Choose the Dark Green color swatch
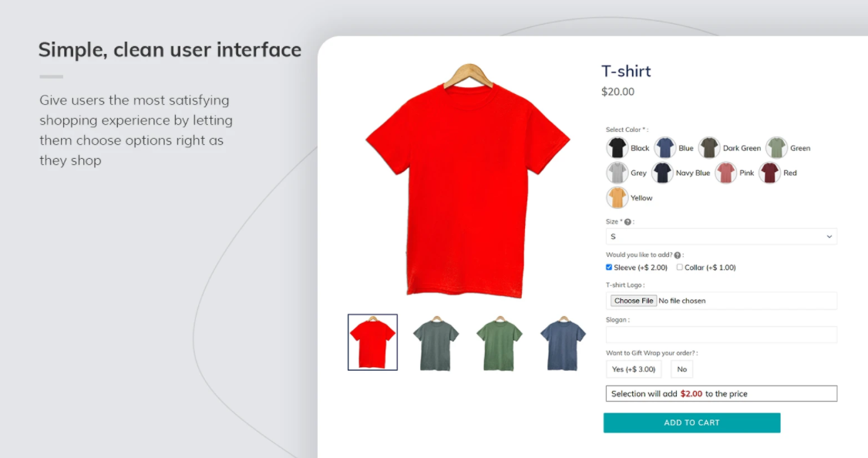The width and height of the screenshot is (868, 458). click(709, 148)
